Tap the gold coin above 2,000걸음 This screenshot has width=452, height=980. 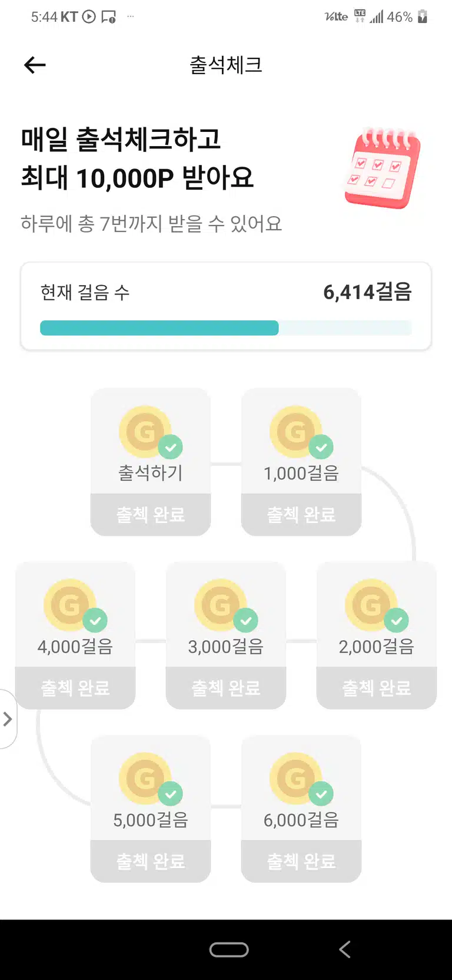[x=371, y=605]
